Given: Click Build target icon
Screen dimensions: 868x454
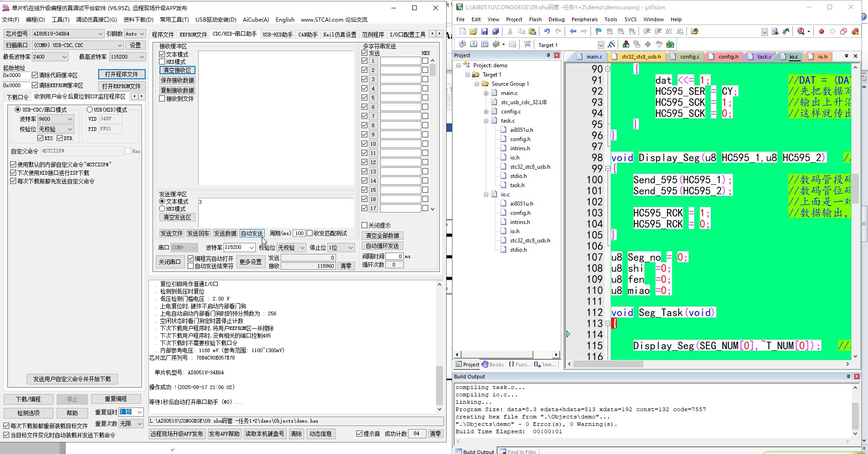Looking at the screenshot, I should 473,44.
